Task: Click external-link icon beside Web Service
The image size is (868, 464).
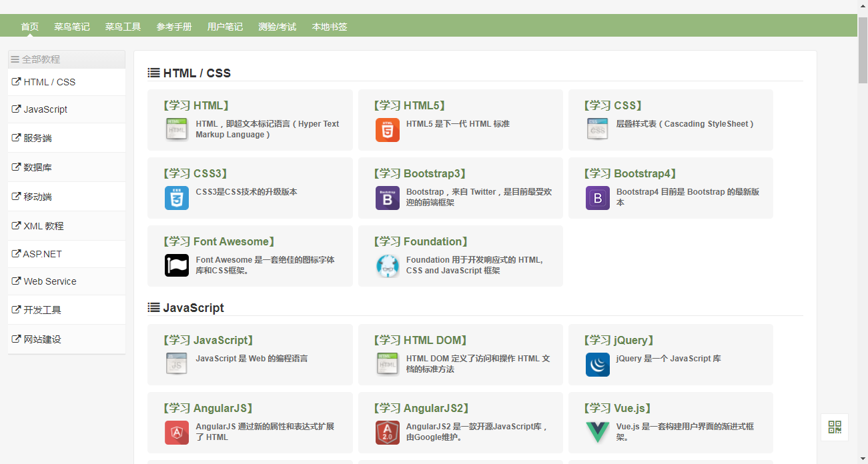Action: [x=17, y=281]
